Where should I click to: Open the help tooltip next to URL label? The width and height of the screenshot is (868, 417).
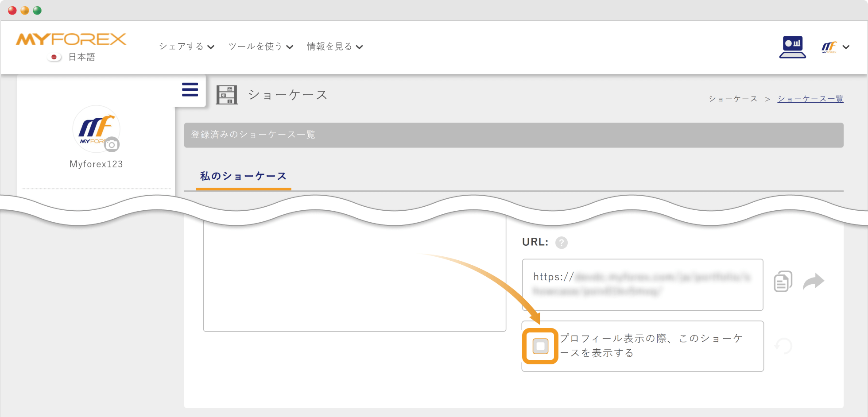[562, 243]
